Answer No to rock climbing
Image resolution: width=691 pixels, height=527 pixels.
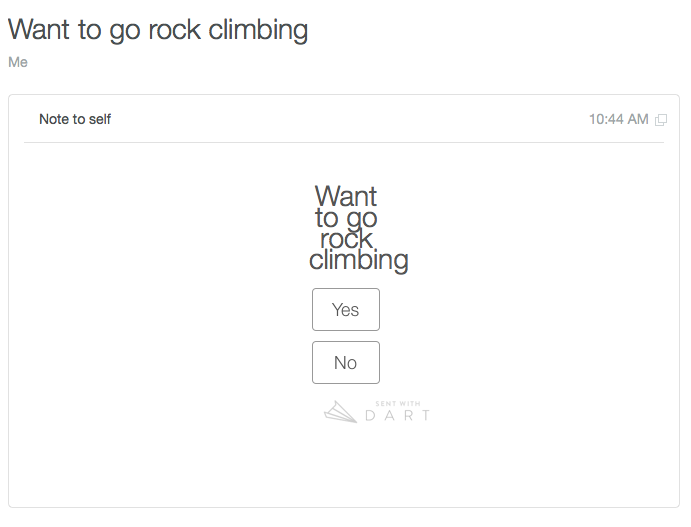coord(346,362)
